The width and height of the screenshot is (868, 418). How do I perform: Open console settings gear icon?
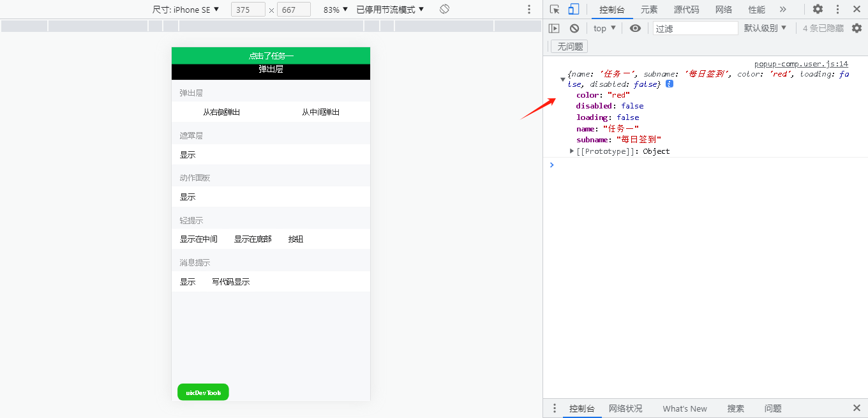pyautogui.click(x=857, y=28)
